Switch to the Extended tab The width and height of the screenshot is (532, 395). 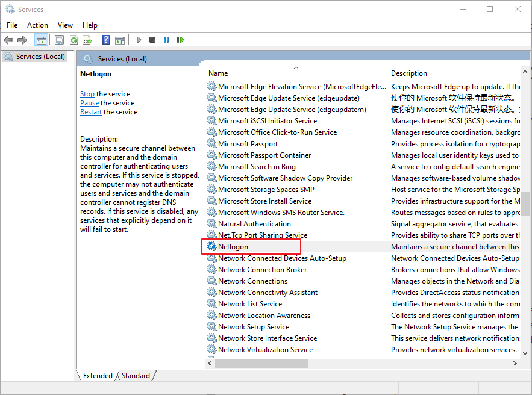click(96, 375)
